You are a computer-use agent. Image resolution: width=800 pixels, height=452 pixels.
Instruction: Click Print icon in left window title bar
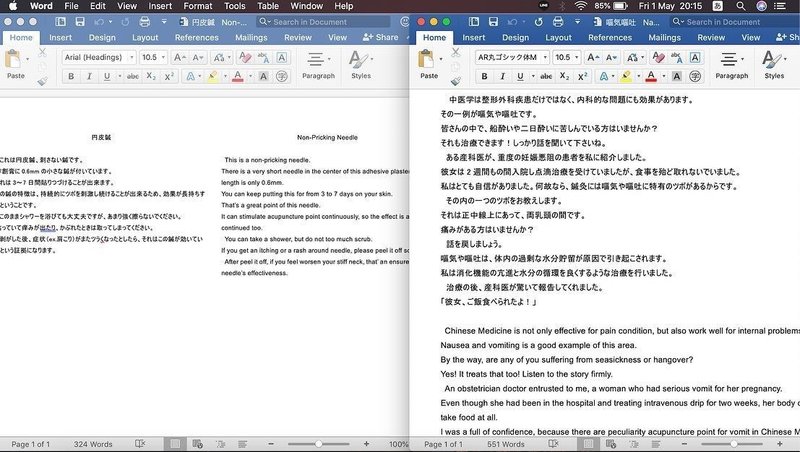click(145, 22)
